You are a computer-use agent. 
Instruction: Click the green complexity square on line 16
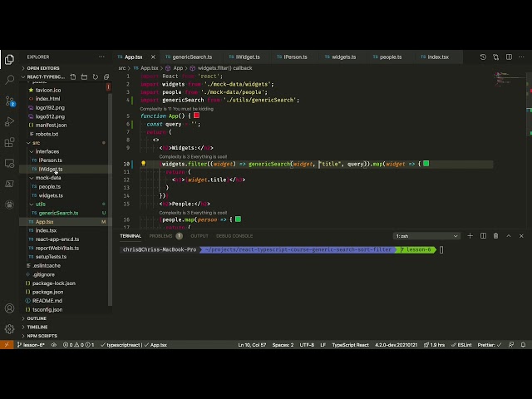(239, 219)
